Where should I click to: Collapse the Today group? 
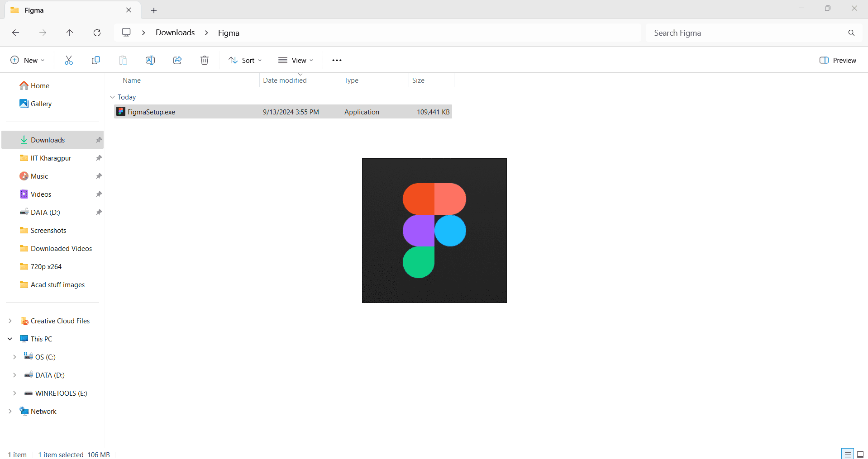coord(112,97)
